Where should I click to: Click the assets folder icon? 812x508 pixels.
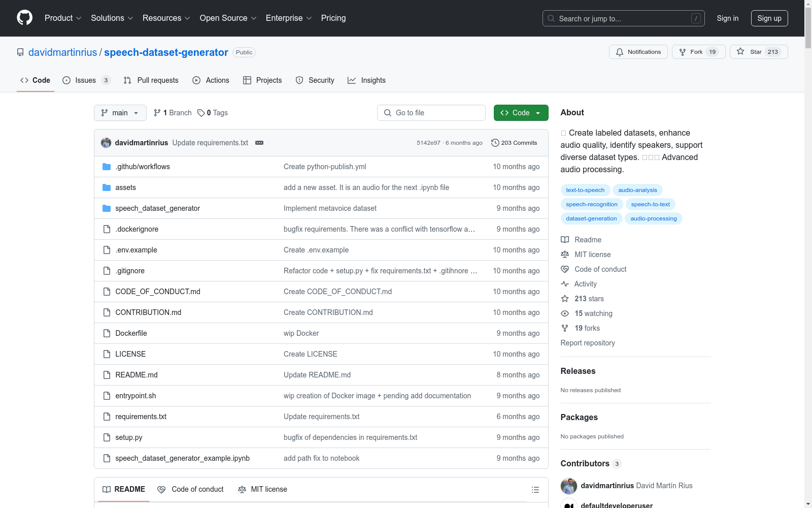coord(107,187)
